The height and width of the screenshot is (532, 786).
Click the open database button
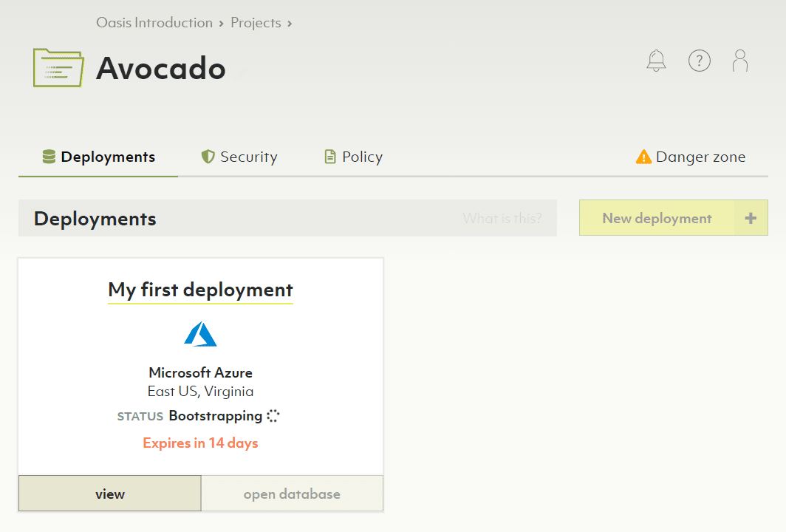(x=292, y=494)
